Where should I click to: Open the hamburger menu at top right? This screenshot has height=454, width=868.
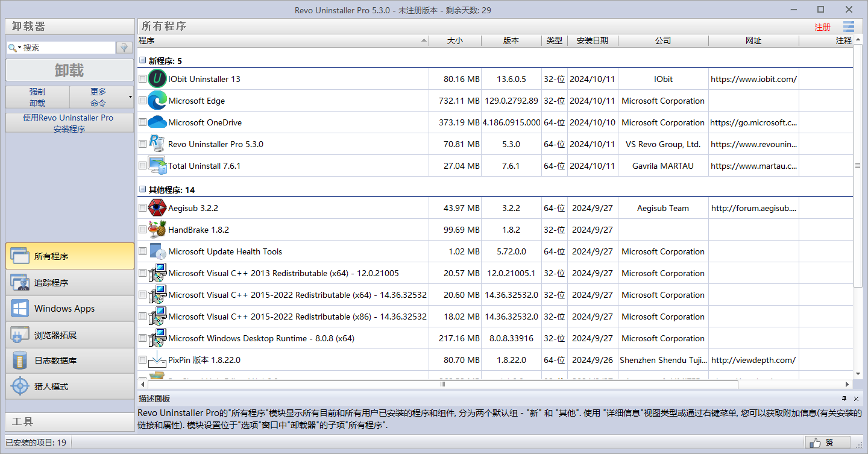coord(849,27)
